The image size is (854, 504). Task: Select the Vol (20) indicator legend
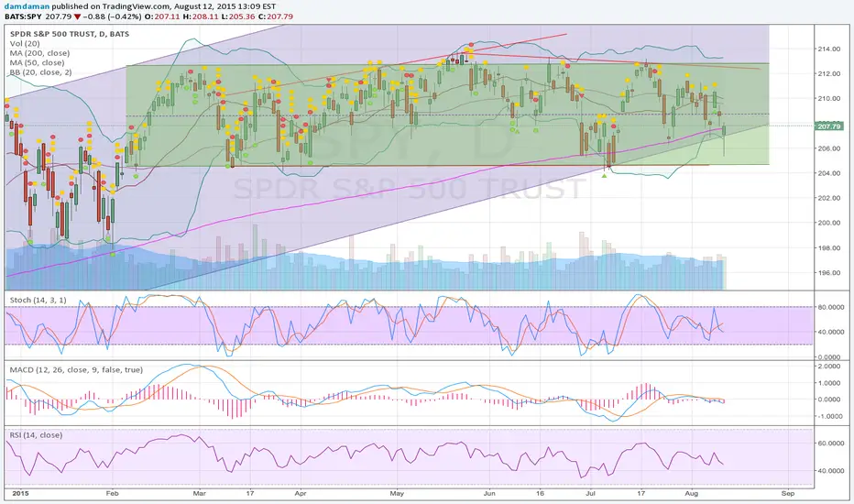[25, 44]
